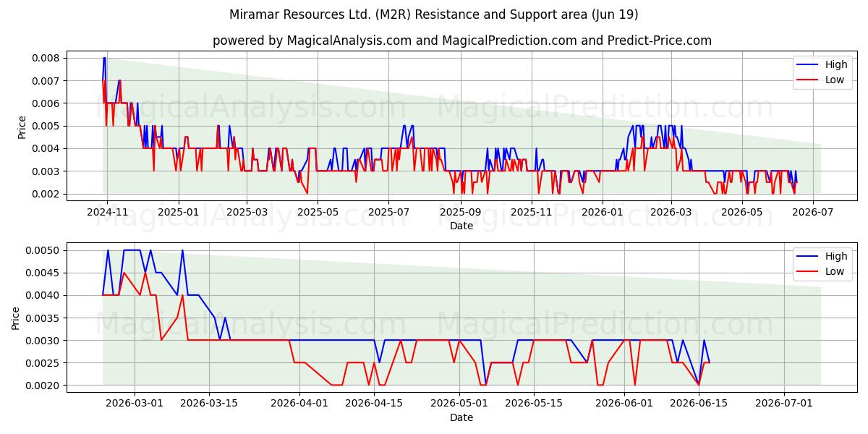Click the '0.006' y-axis label
The image size is (868, 434).
(x=46, y=103)
